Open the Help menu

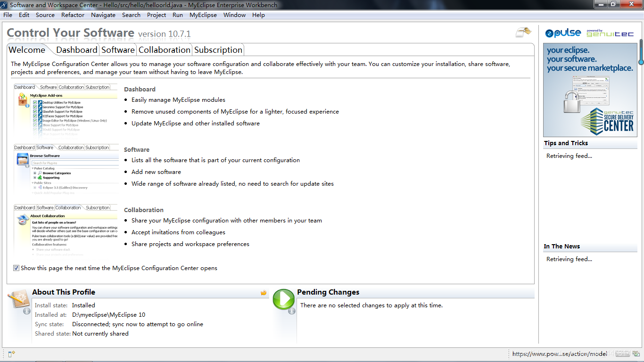pos(258,15)
